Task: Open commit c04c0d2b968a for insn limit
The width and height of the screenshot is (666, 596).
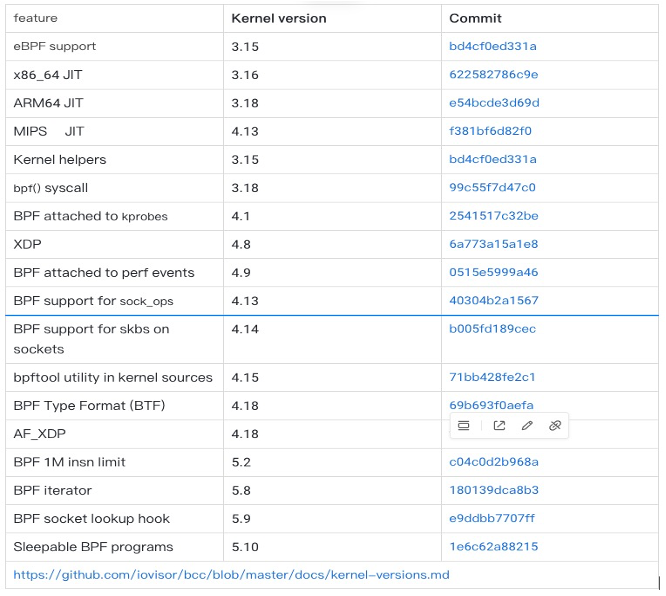Action: click(493, 462)
